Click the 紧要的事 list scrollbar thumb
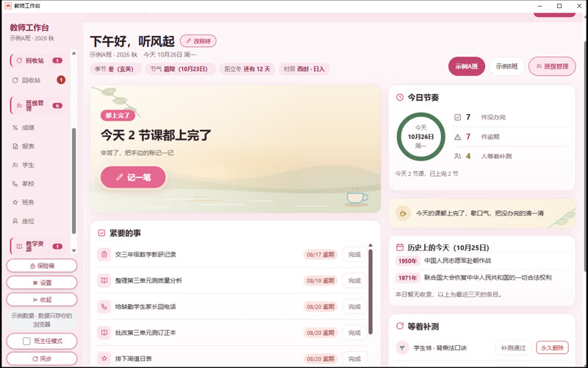The width and height of the screenshot is (588, 368). [370, 291]
